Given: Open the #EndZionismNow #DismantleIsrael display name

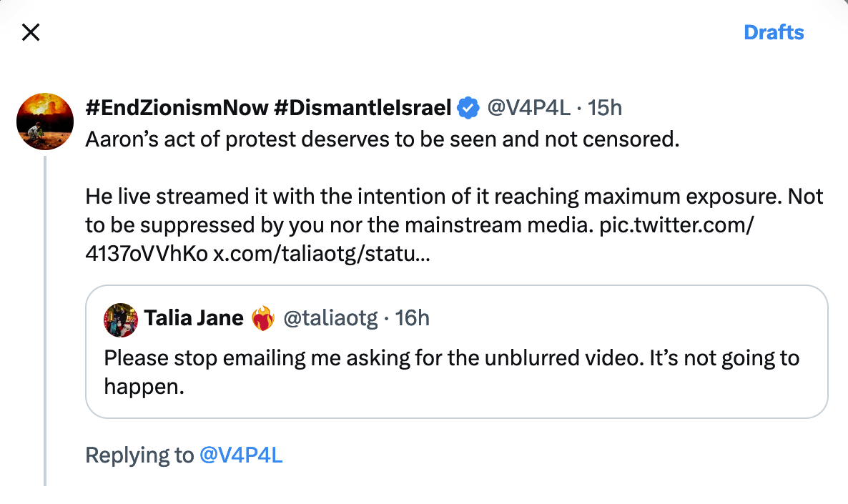Looking at the screenshot, I should [268, 108].
